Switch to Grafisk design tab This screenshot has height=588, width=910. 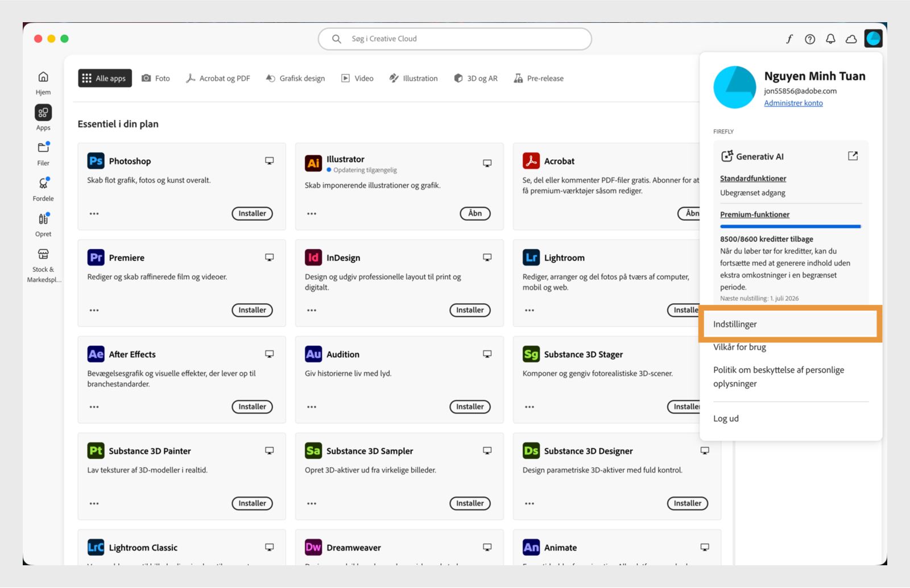click(x=296, y=78)
